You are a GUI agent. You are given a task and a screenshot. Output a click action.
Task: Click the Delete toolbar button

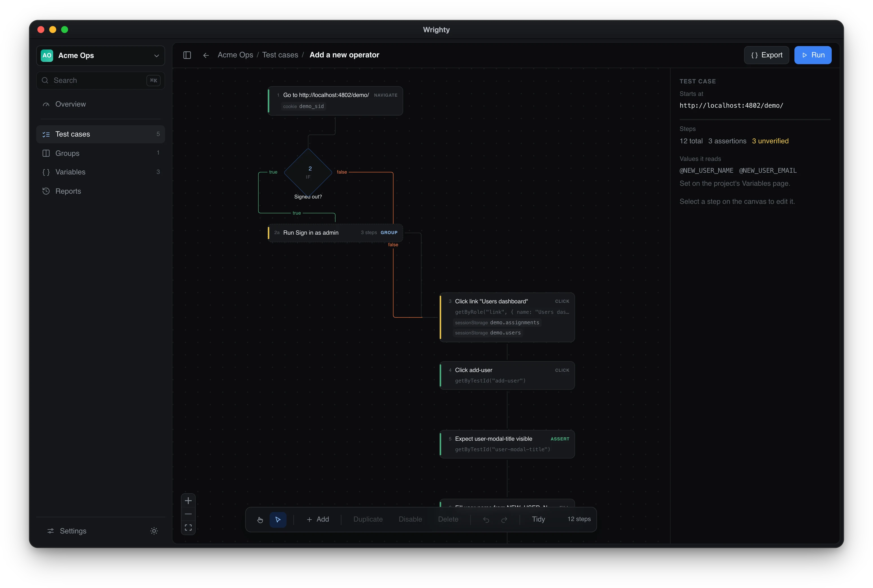pos(448,519)
